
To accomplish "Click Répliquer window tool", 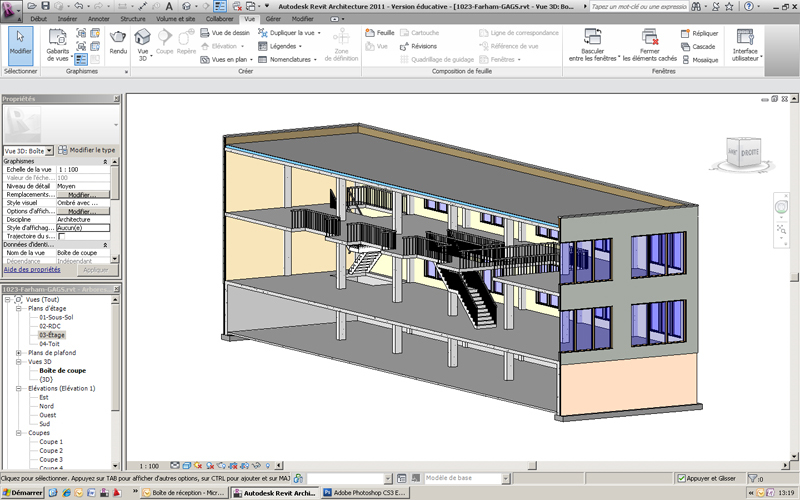I will 699,33.
